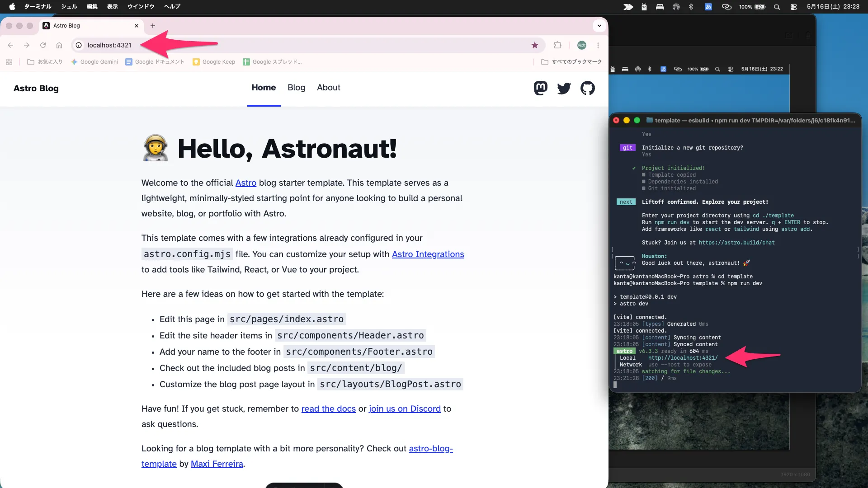Open the linked-chain menu bar icon

pos(726,7)
